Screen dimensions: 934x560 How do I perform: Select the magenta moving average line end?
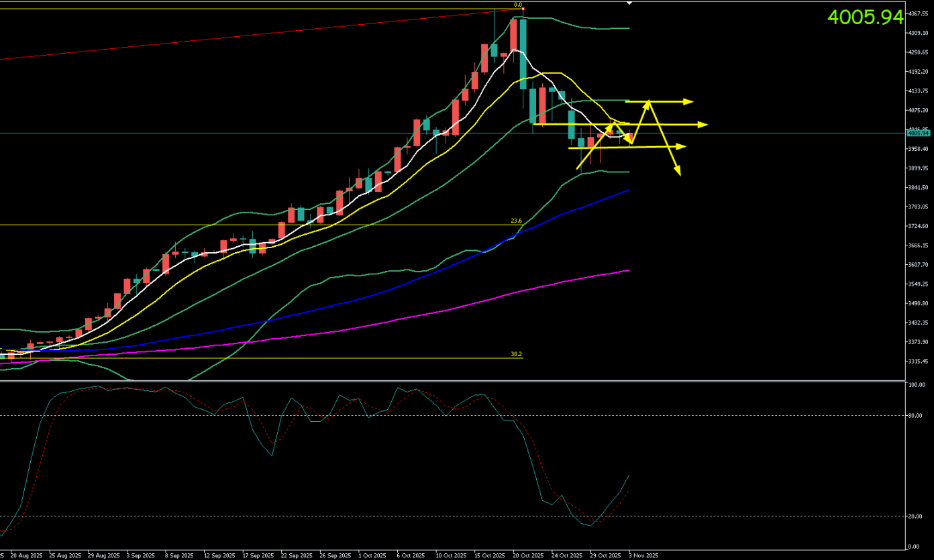(x=628, y=270)
